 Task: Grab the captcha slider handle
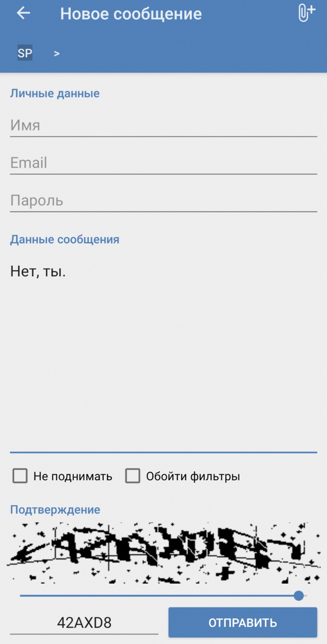pyautogui.click(x=299, y=596)
